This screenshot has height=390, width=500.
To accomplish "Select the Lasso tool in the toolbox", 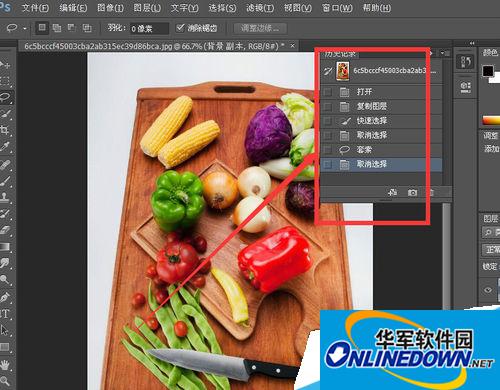I will click(x=5, y=97).
